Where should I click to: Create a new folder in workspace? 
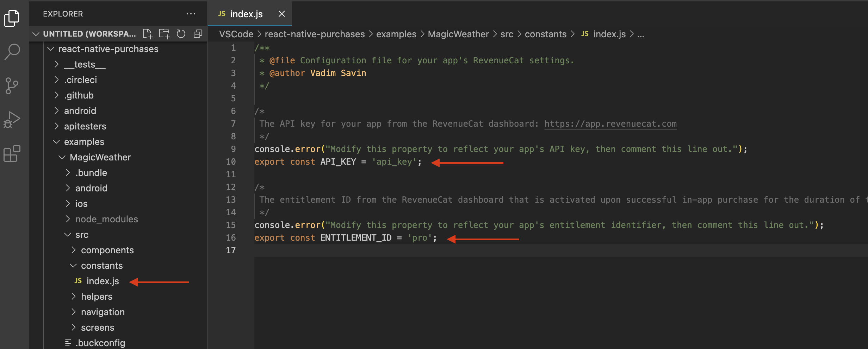[x=164, y=34]
